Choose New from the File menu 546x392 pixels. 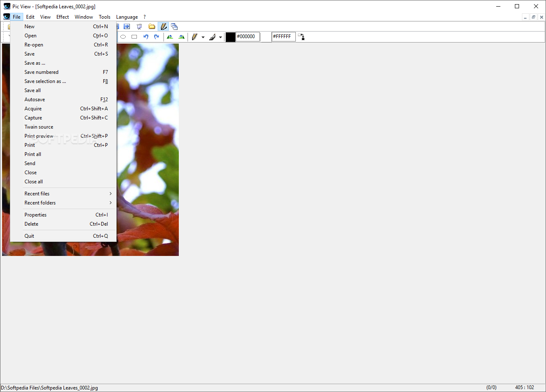pos(63,27)
